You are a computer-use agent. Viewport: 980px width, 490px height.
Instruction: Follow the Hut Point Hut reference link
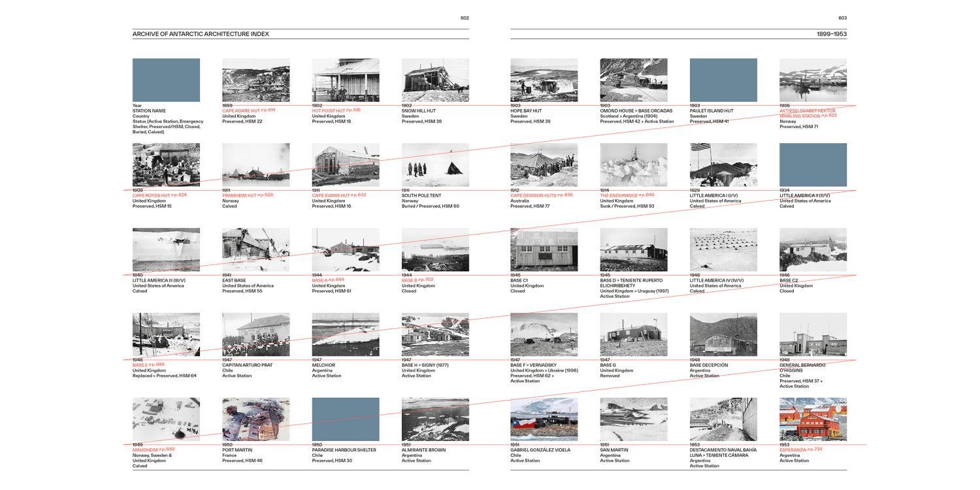point(336,111)
